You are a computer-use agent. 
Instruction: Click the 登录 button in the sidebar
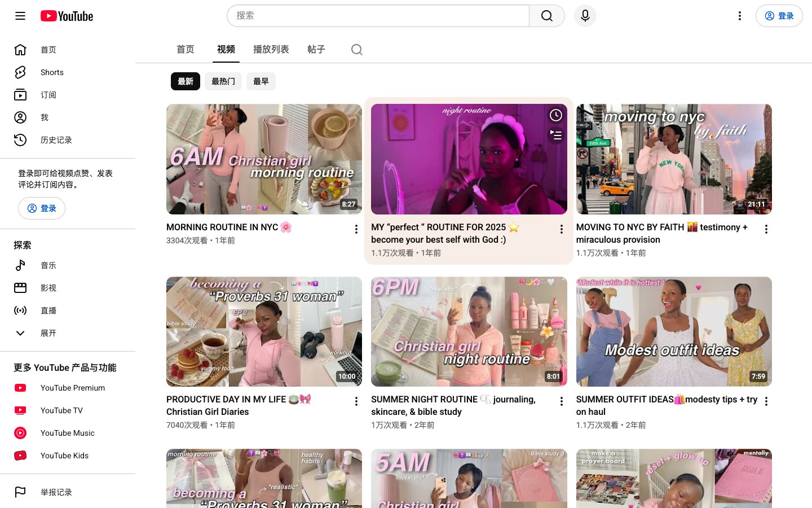(x=42, y=208)
